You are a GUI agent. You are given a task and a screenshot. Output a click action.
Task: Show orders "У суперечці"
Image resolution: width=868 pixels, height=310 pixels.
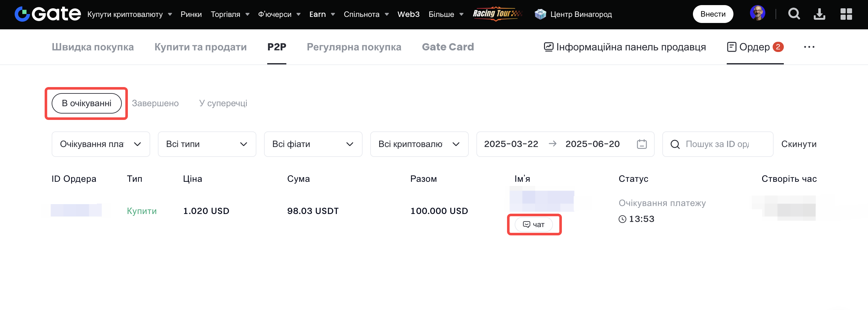pos(223,103)
